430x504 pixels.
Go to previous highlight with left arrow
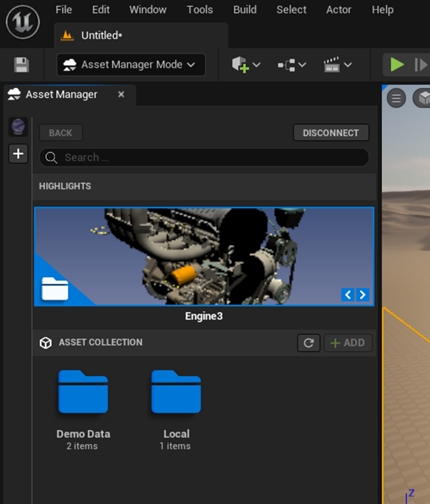click(x=348, y=295)
